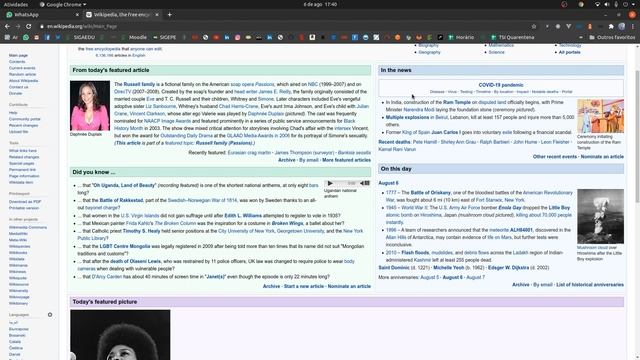
Task: Open the COVID-19 pandemic link
Action: [501, 85]
